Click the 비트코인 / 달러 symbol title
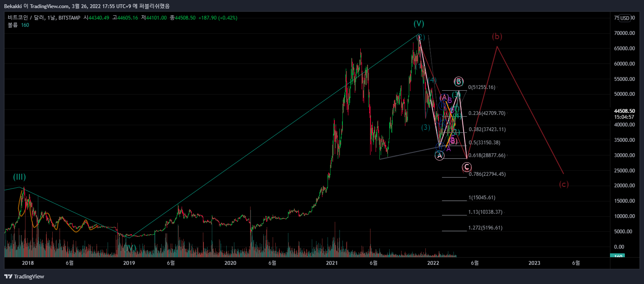 (x=26, y=18)
